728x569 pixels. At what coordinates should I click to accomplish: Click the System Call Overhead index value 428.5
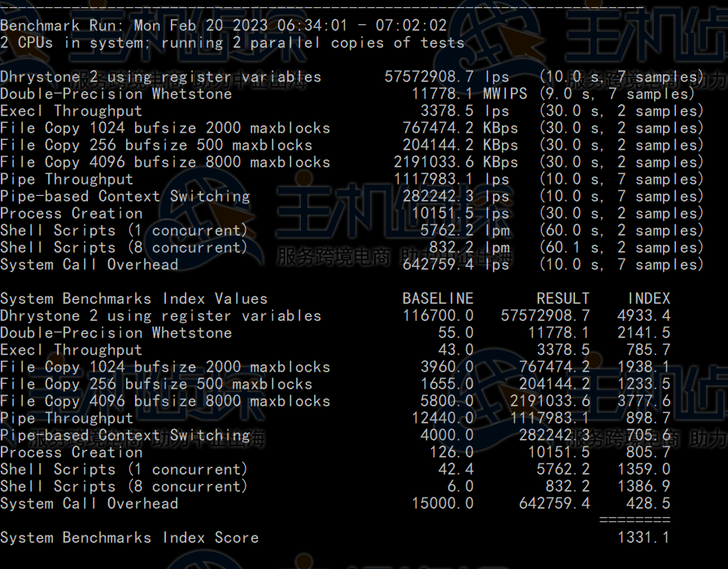648,503
